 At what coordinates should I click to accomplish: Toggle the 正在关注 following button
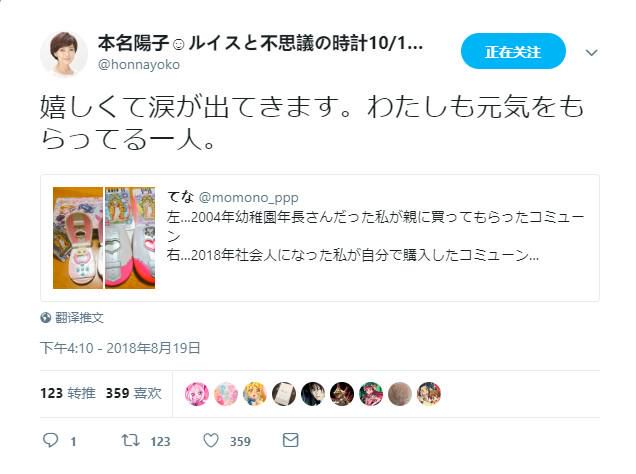(513, 51)
